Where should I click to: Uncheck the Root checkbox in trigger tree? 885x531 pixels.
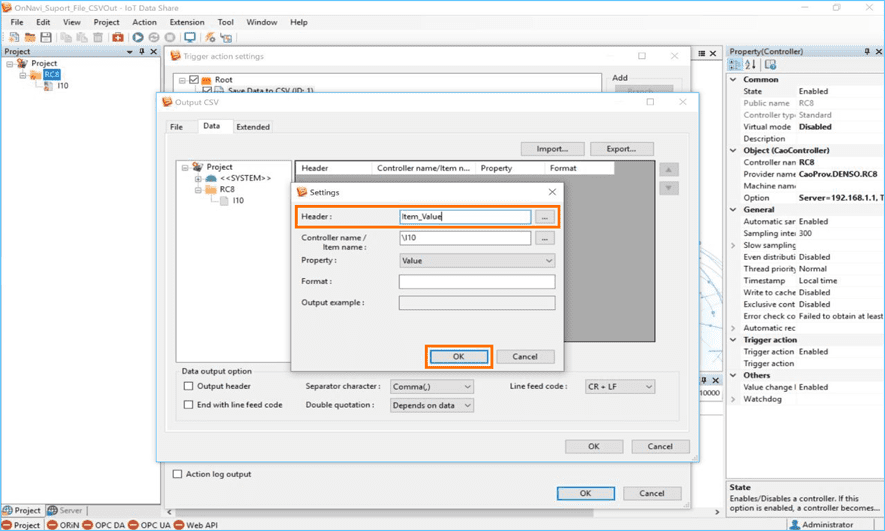pos(194,80)
